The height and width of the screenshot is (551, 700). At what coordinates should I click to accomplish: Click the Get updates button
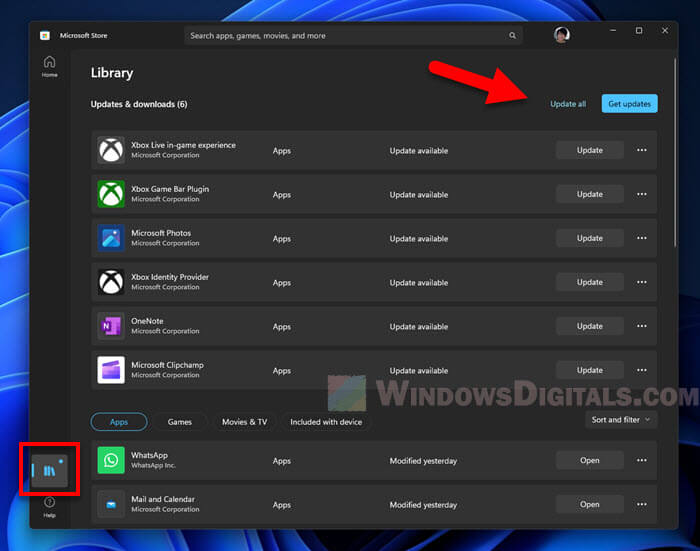(629, 104)
